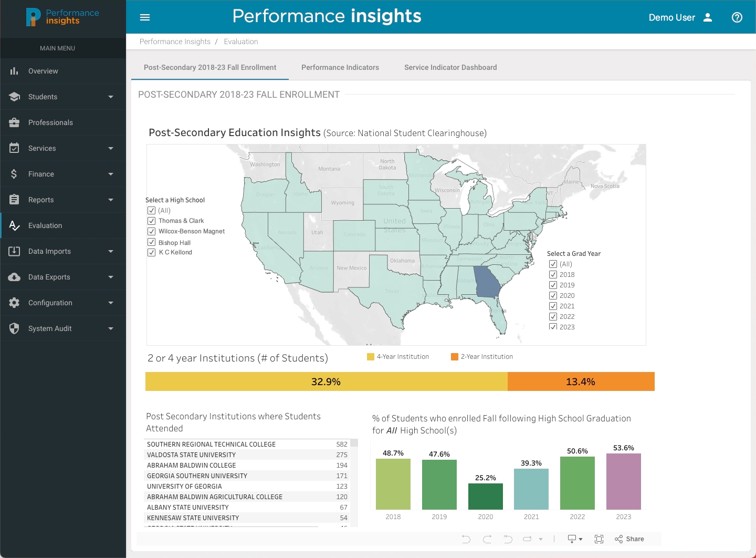
Task: Click the Configuration gear icon
Action: pos(14,303)
